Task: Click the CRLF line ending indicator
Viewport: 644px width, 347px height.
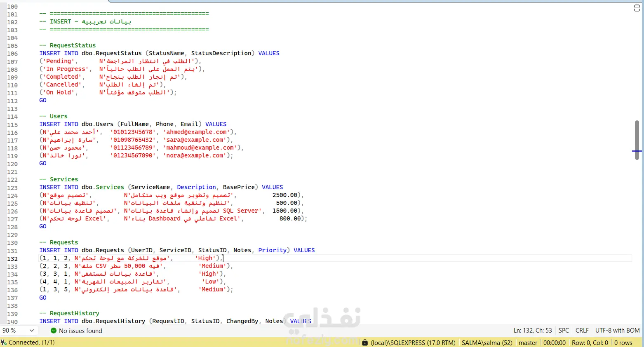Action: click(582, 331)
